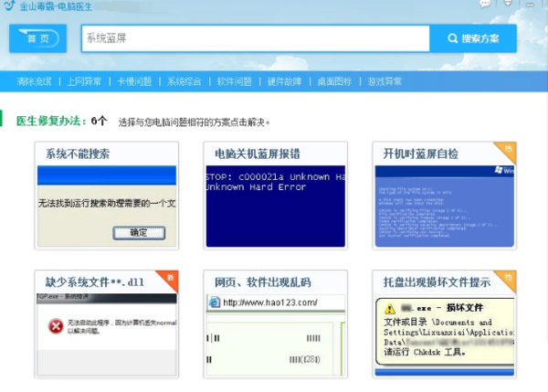Screen dimensions: 548x392
Task: Select the 卡慢问题 tab
Action: click(133, 81)
